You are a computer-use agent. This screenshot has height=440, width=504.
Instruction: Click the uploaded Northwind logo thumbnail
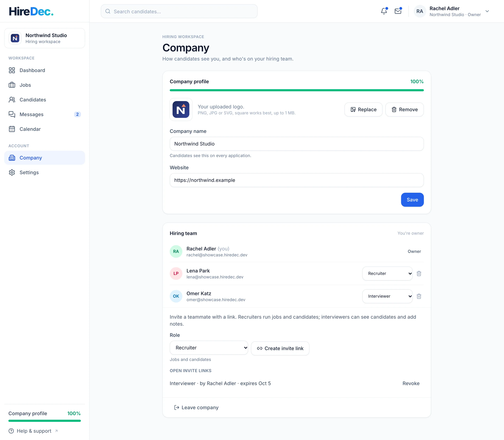pos(181,109)
